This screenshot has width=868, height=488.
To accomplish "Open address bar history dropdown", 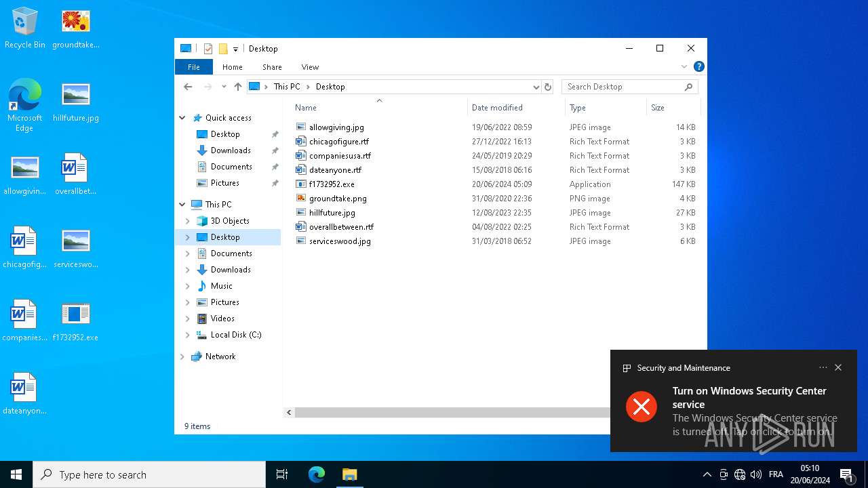I will pyautogui.click(x=536, y=87).
